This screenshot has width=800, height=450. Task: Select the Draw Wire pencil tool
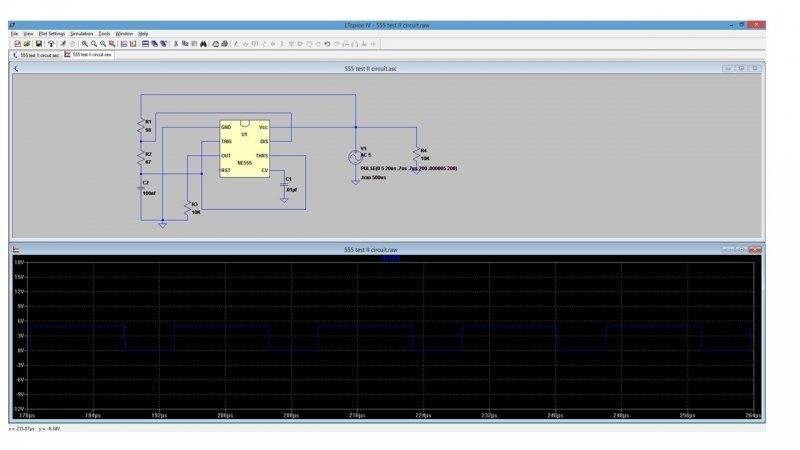point(236,44)
